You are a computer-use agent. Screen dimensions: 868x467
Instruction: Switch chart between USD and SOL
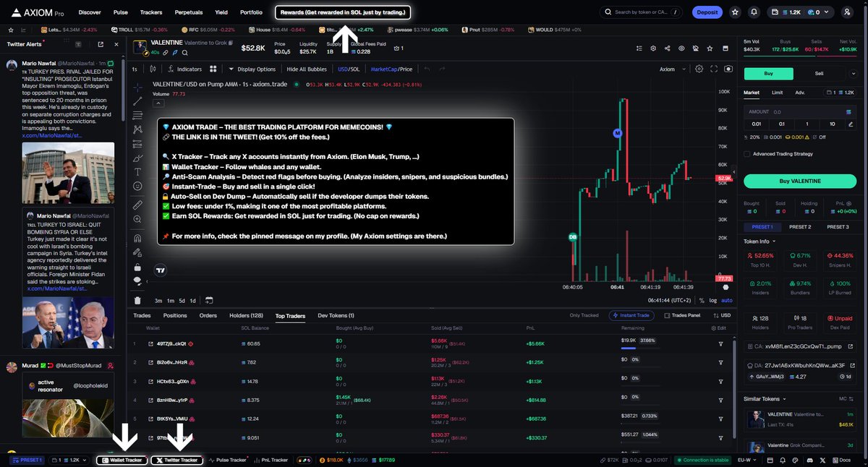coord(348,69)
